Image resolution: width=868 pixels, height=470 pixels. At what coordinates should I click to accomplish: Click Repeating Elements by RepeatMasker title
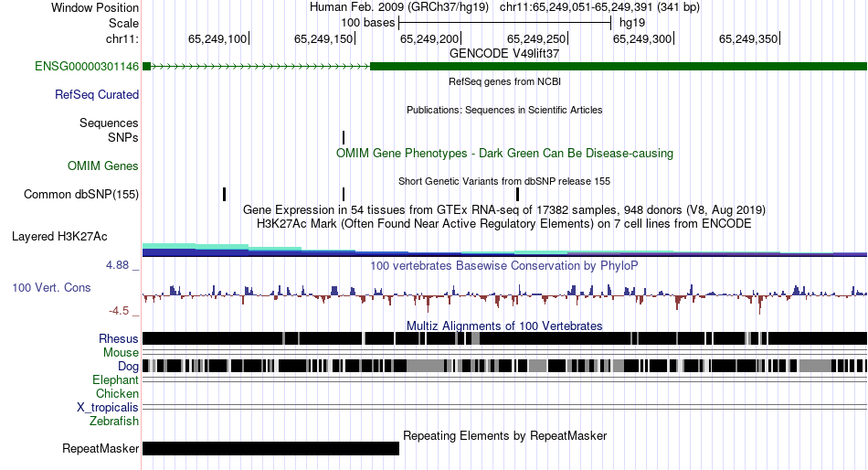(504, 435)
